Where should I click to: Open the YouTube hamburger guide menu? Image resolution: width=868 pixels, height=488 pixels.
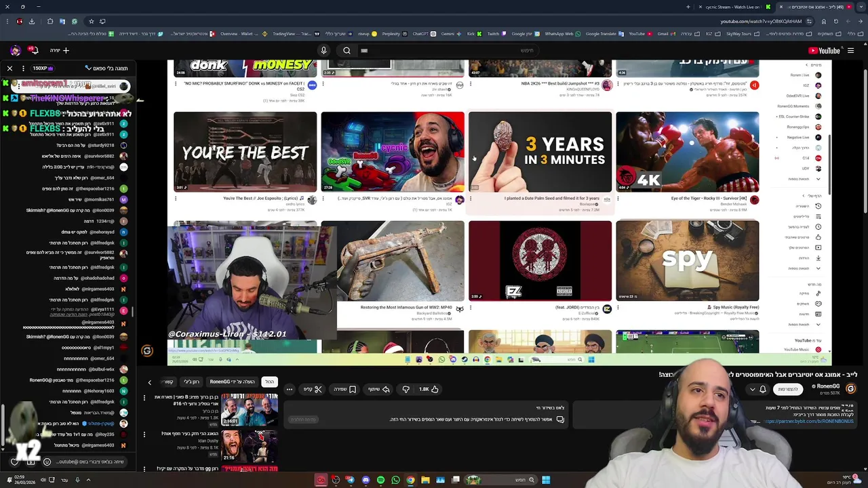tap(851, 50)
